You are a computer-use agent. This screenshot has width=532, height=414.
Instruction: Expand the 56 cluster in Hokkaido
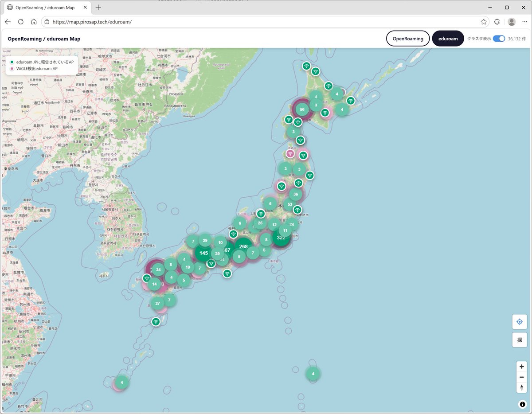pyautogui.click(x=302, y=109)
